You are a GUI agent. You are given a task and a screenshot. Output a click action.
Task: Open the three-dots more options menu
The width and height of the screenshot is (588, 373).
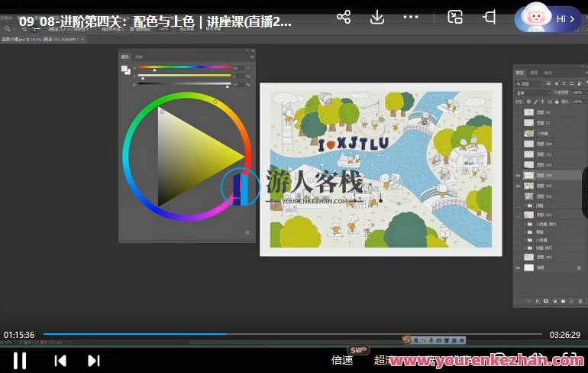(x=411, y=17)
